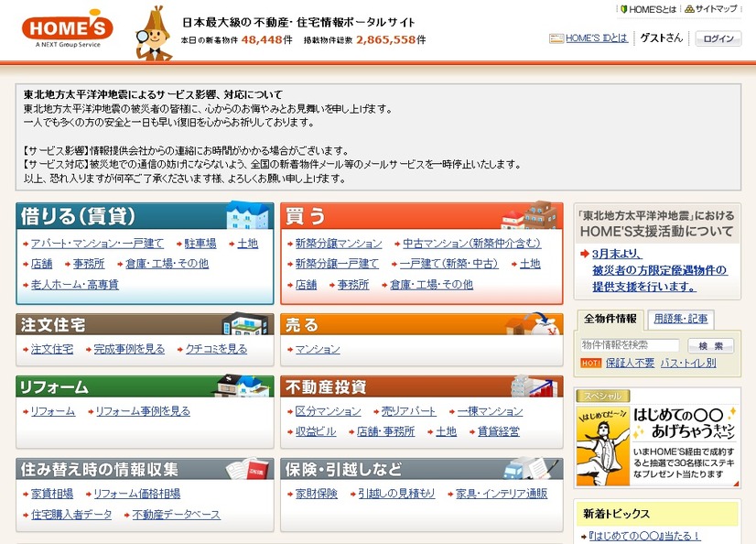Open the バス・トイレ別 link

[x=688, y=363]
